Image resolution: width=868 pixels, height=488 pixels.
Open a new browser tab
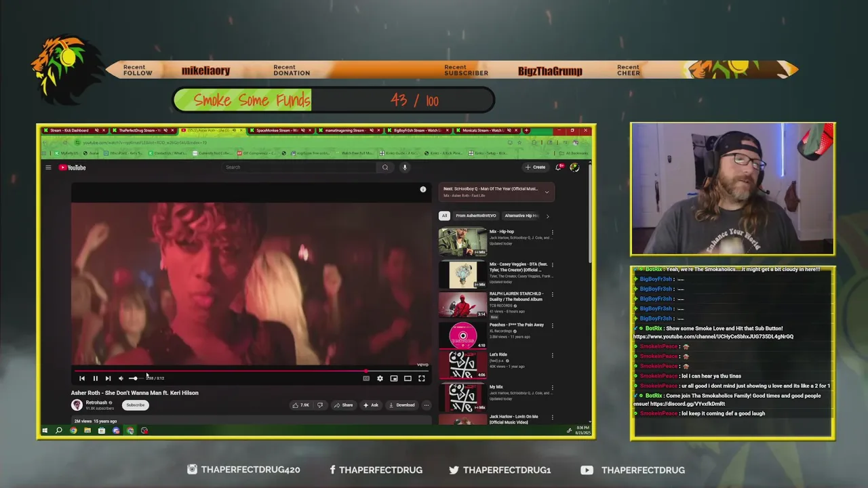(x=526, y=130)
